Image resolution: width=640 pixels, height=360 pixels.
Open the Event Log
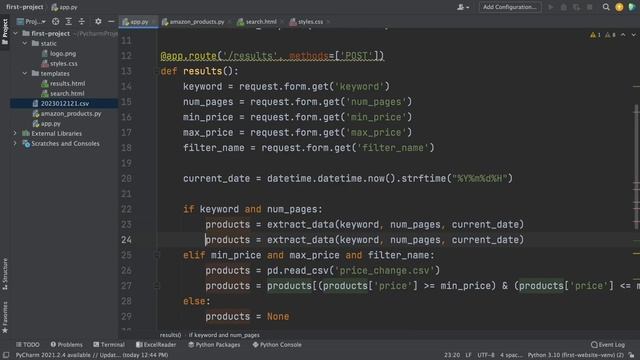[x=607, y=345]
